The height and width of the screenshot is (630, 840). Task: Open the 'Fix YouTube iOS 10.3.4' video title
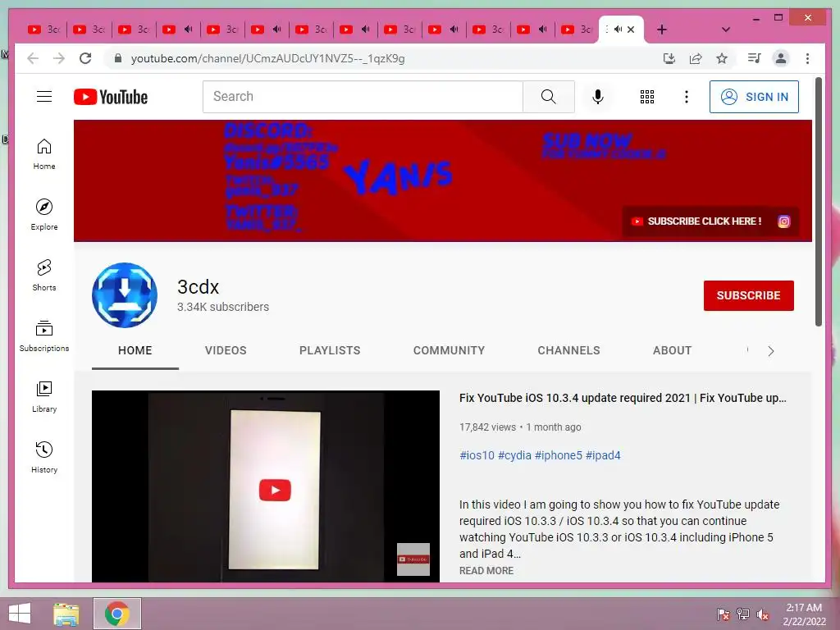click(623, 398)
